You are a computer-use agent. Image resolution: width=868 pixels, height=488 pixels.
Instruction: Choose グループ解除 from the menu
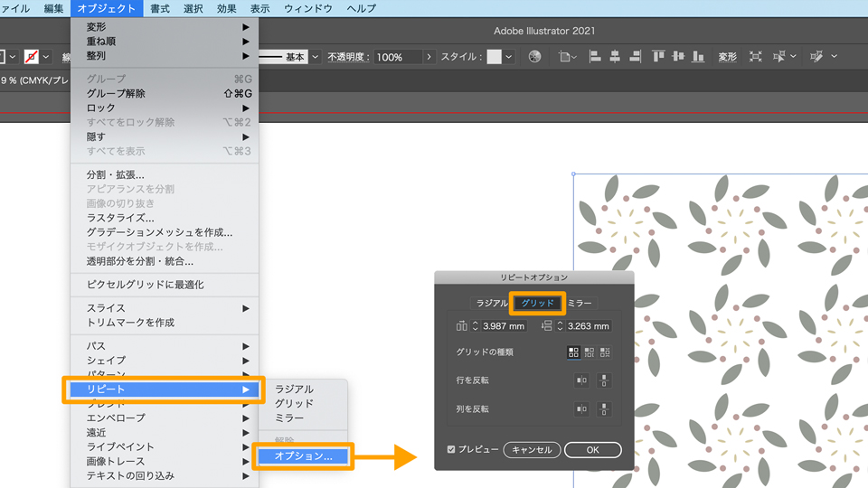[x=165, y=93]
